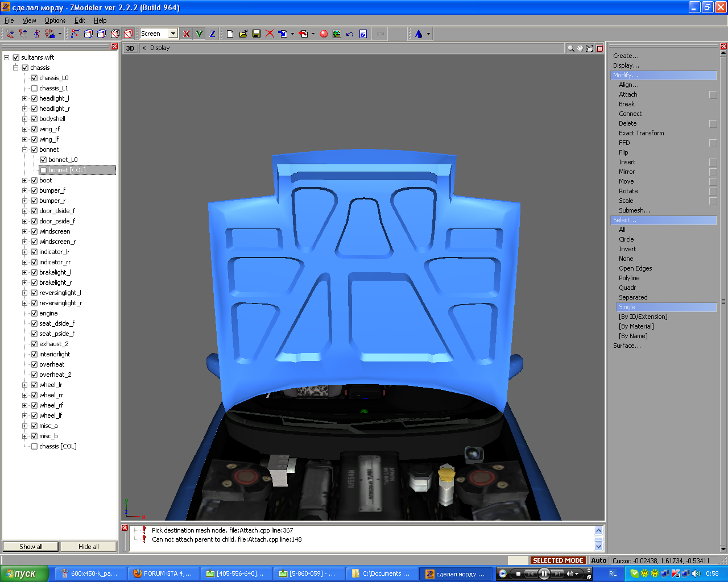Click the Open file folder icon

243,34
